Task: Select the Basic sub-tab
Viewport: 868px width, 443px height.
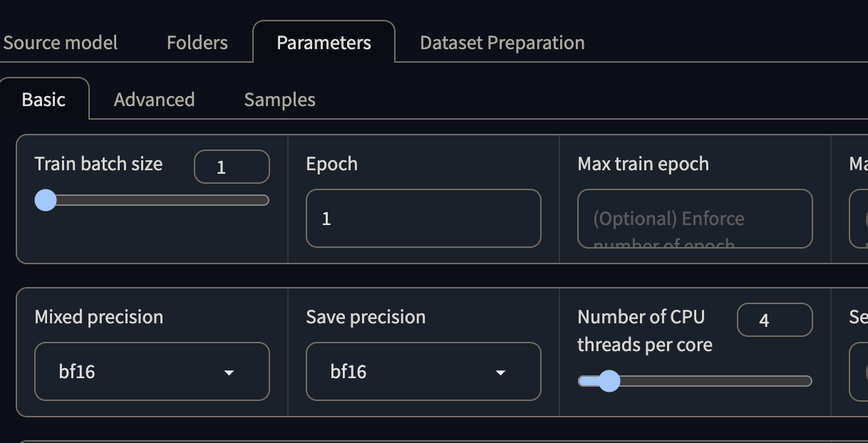Action: [x=43, y=100]
